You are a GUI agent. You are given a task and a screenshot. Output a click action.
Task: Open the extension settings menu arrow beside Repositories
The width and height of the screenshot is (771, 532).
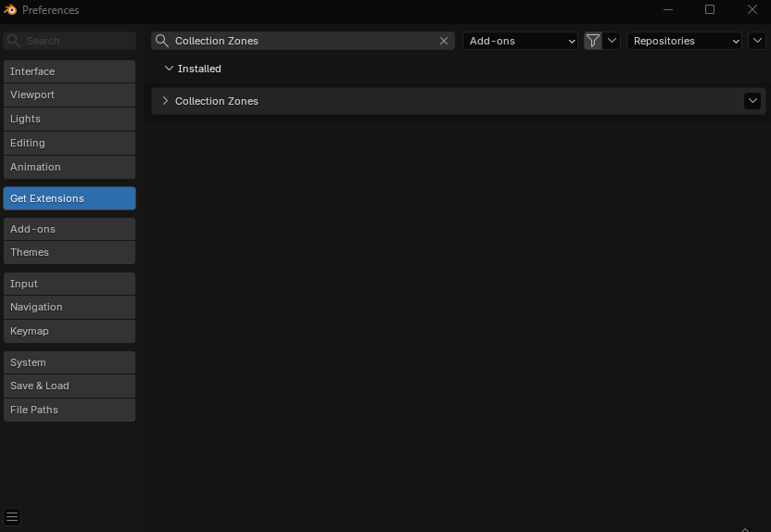click(x=757, y=41)
